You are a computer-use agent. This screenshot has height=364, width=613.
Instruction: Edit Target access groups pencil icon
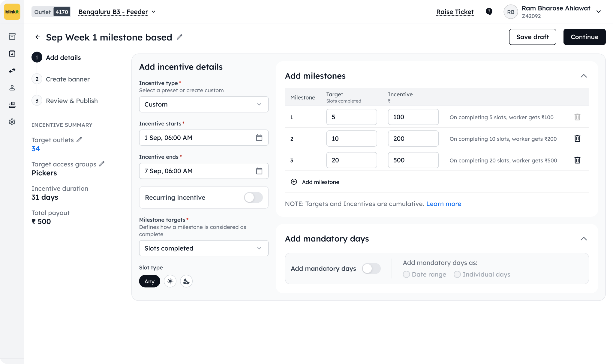102,164
